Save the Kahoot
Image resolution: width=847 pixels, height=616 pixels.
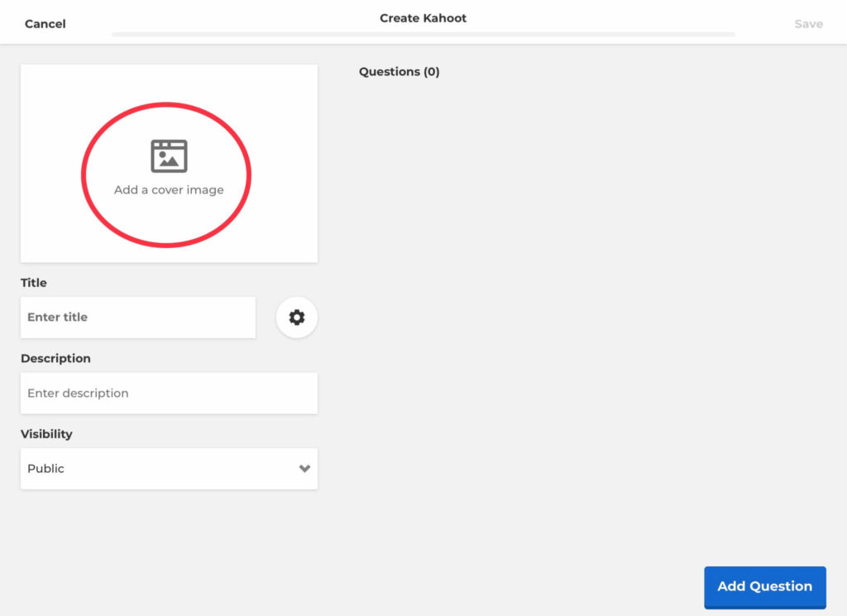[x=809, y=24]
